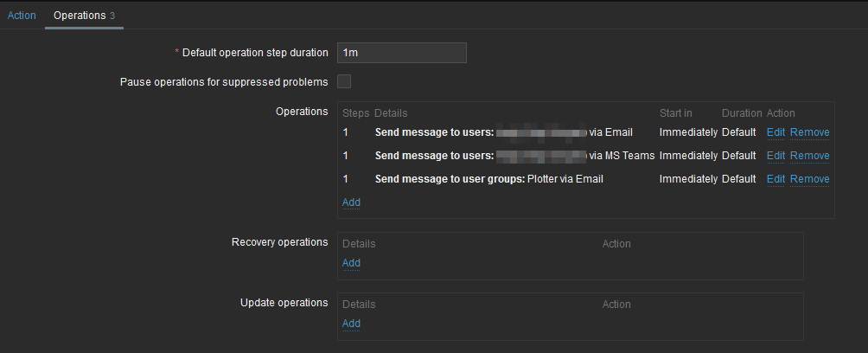Screen dimensions: 868x353
Task: Add a new Update operation
Action: pos(351,324)
